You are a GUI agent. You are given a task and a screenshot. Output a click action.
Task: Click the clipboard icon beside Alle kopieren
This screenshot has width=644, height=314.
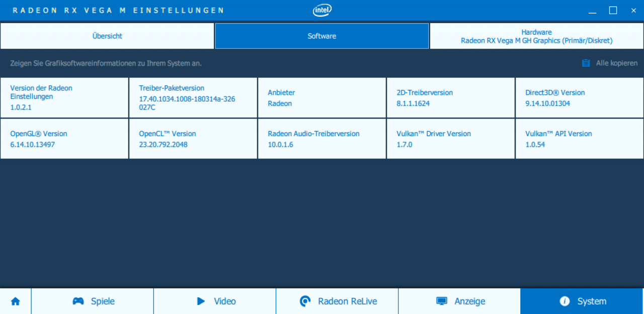coord(586,63)
